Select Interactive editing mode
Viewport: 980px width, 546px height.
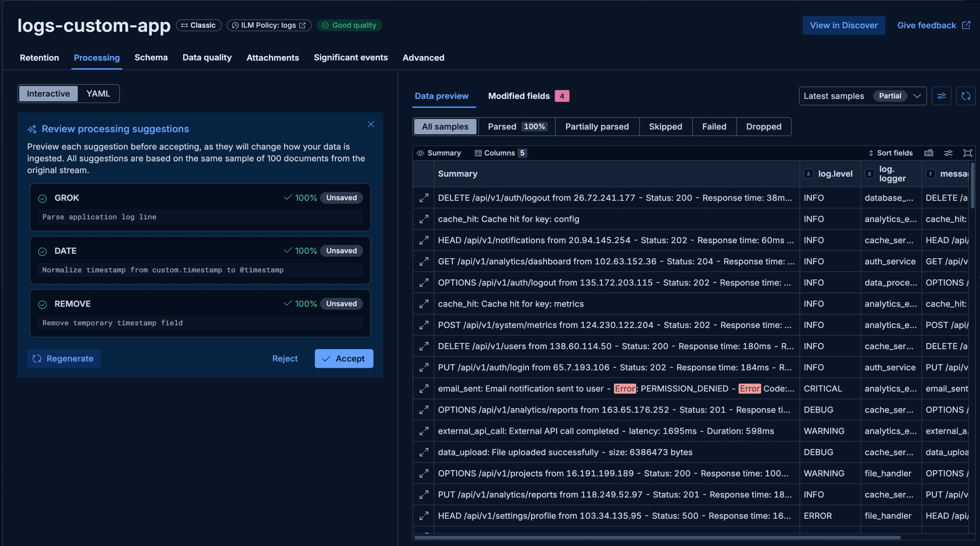[x=48, y=94]
